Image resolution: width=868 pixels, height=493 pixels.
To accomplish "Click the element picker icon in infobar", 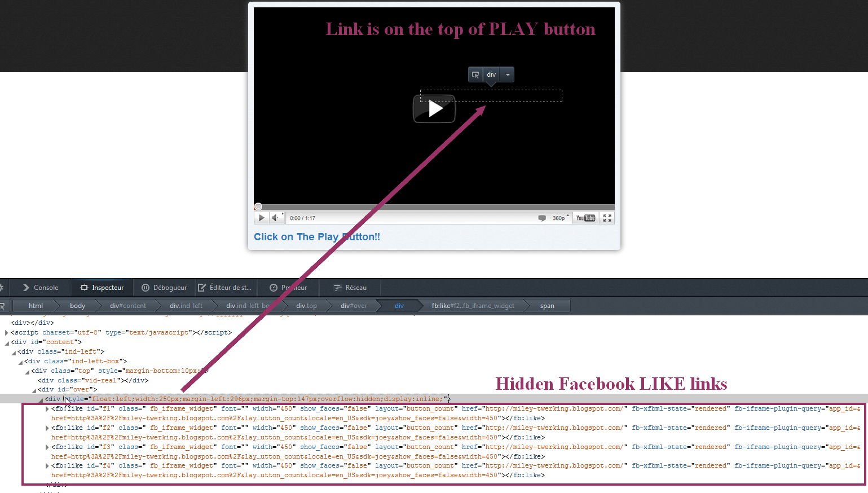I will [475, 74].
